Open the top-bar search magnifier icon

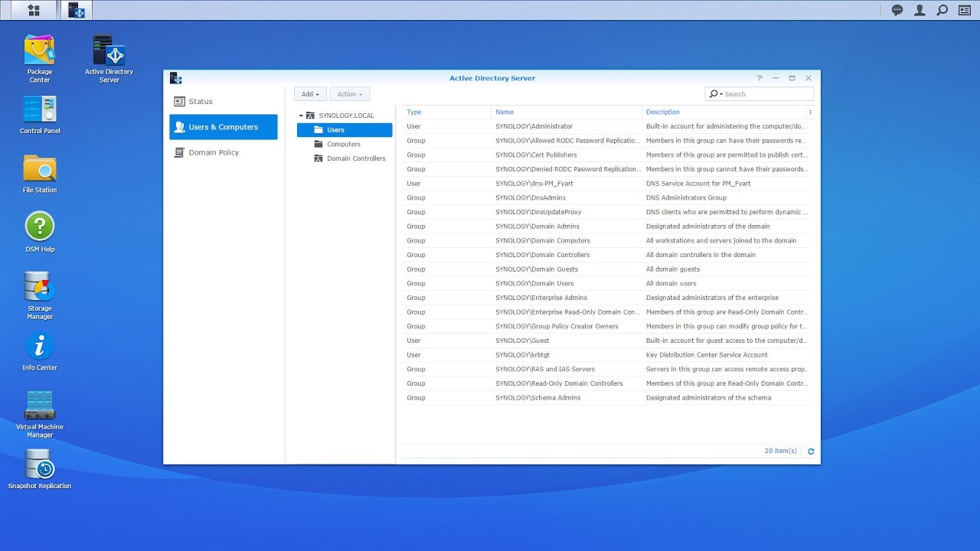click(x=942, y=10)
